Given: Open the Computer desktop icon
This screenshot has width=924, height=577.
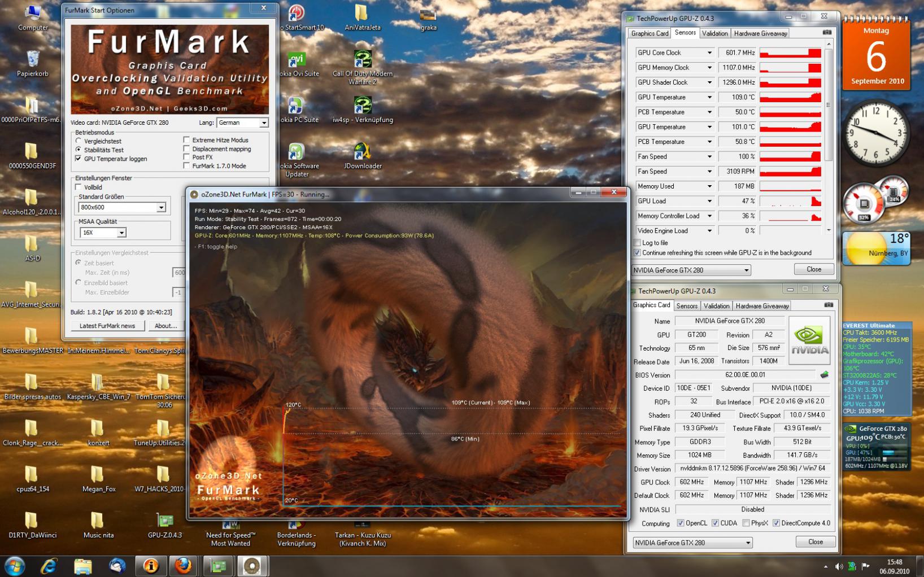Looking at the screenshot, I should 33,17.
